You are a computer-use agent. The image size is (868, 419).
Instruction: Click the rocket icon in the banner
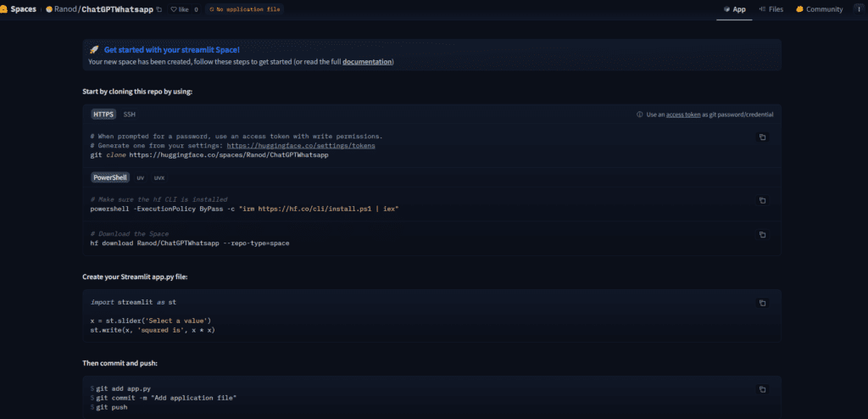pos(93,49)
